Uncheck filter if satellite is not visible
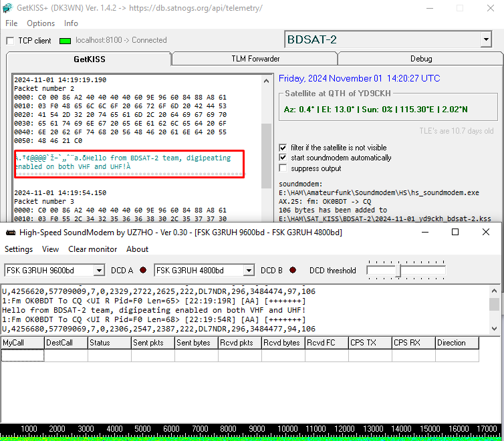 (283, 148)
